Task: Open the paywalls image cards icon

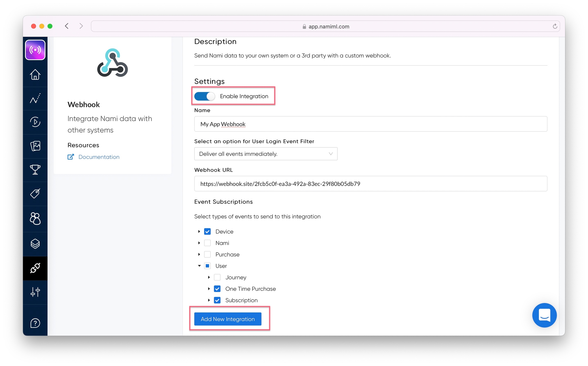Action: pos(35,146)
